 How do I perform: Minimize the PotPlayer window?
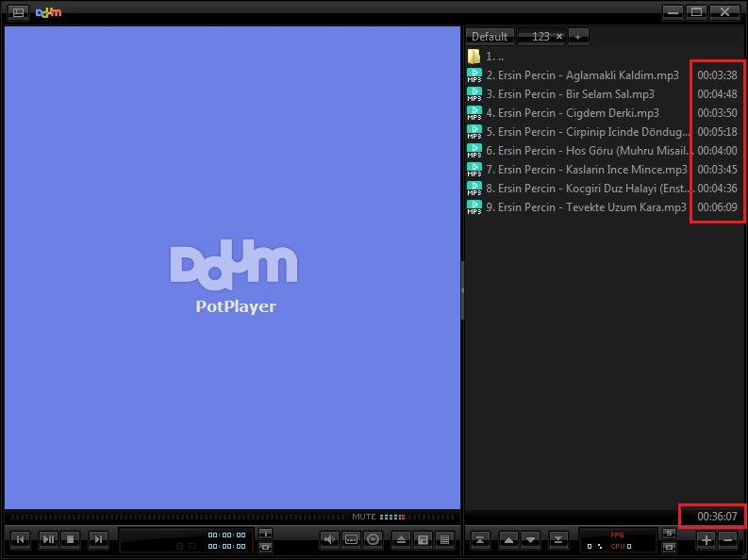pyautogui.click(x=673, y=12)
